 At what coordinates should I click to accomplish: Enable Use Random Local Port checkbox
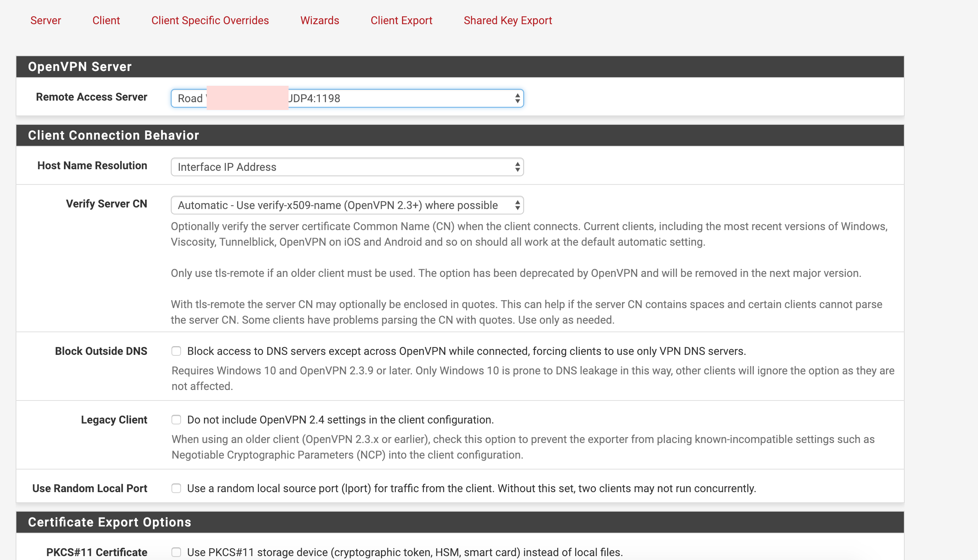click(x=176, y=488)
